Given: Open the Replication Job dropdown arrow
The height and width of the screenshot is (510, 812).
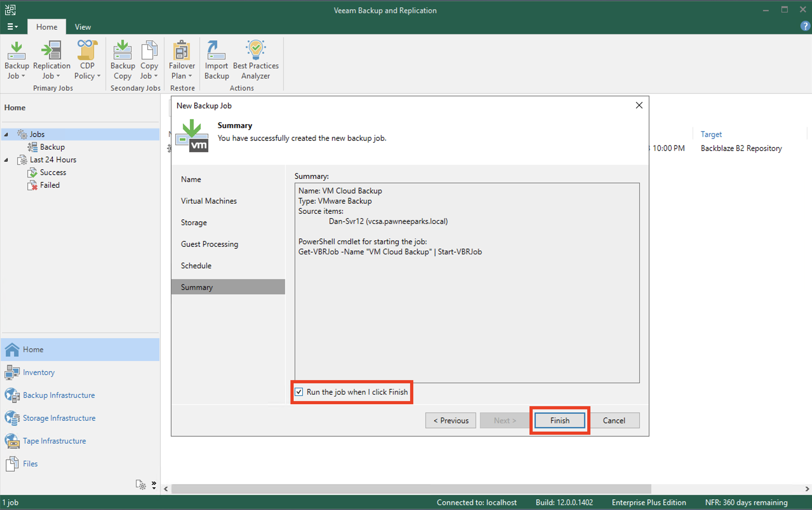Looking at the screenshot, I should tap(58, 76).
